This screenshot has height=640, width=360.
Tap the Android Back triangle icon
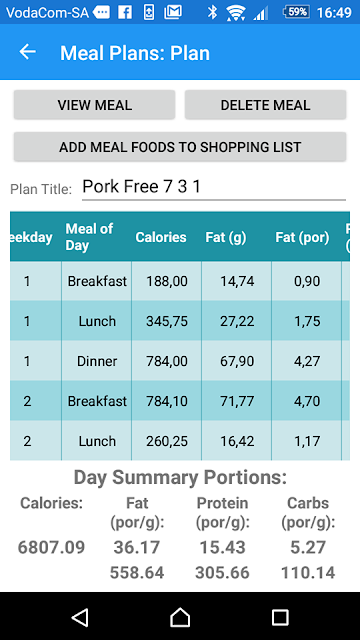[x=80, y=617]
